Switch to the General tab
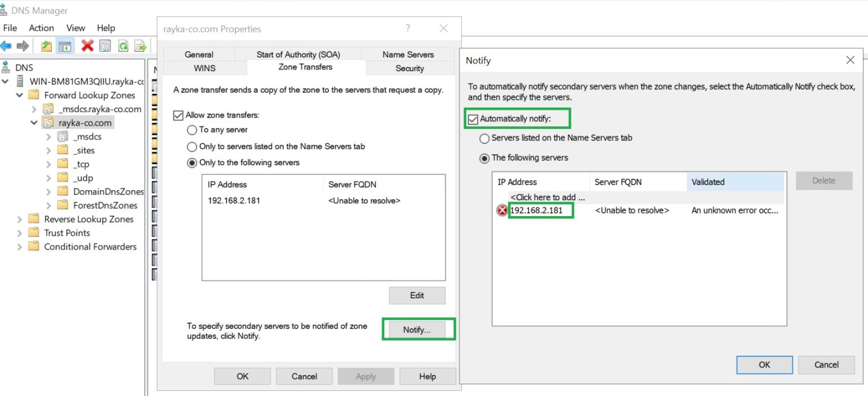Screen dimensions: 868x396 coord(199,54)
